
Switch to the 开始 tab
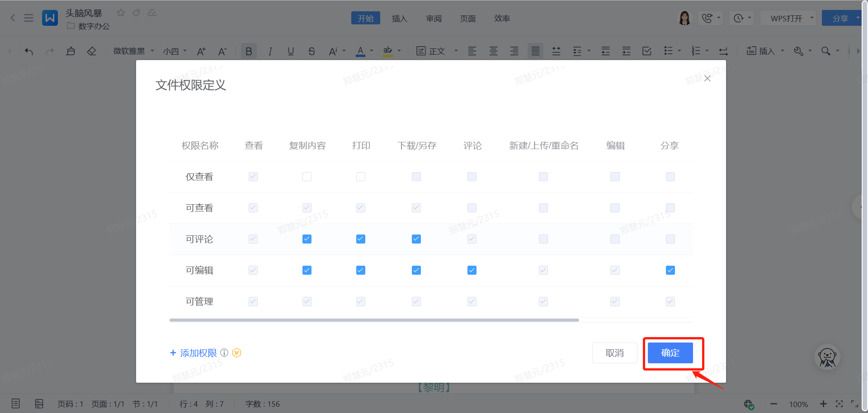pos(366,18)
